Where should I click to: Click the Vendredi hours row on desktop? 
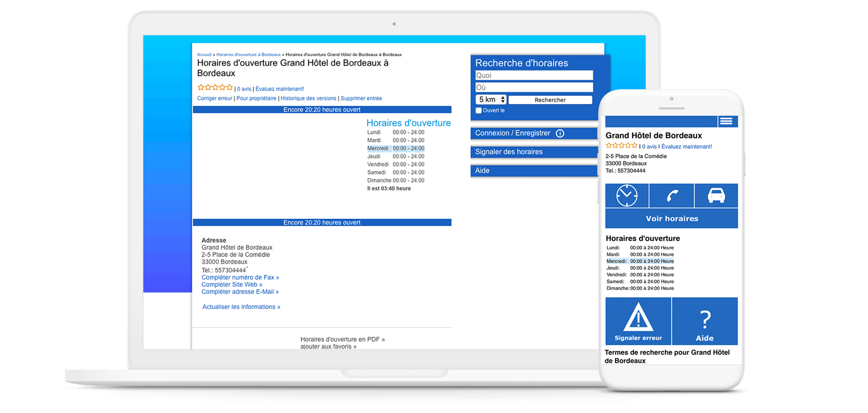coord(396,164)
